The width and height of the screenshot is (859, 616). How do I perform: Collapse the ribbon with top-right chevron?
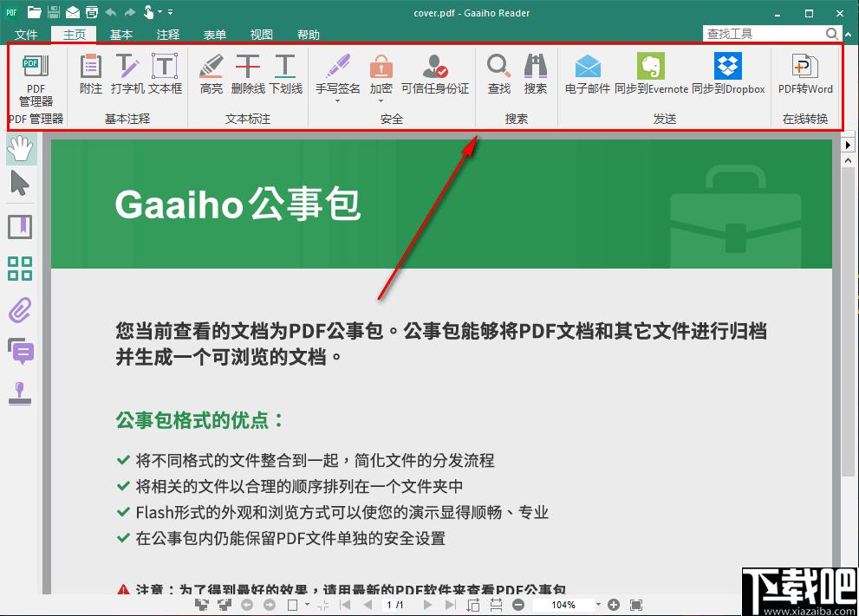[848, 34]
